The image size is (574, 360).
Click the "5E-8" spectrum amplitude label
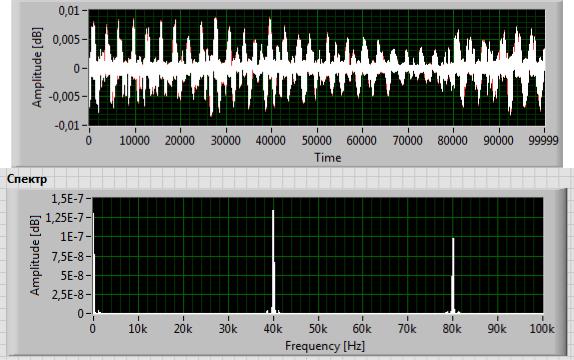coord(71,275)
